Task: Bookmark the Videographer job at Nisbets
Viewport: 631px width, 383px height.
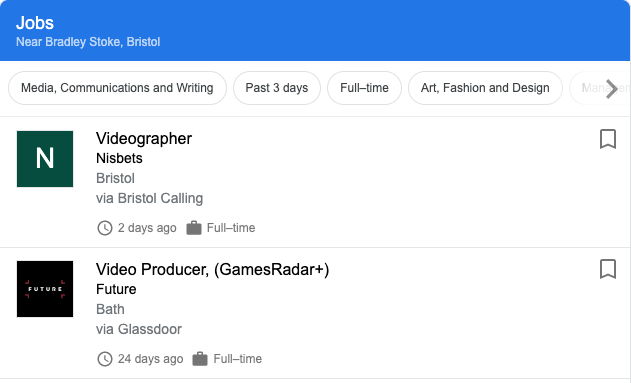Action: (608, 139)
